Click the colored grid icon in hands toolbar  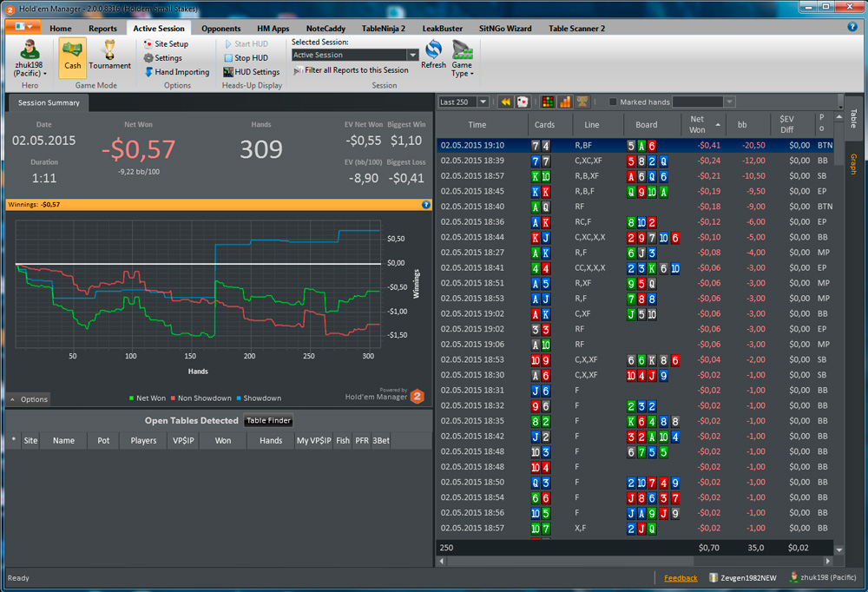[548, 102]
